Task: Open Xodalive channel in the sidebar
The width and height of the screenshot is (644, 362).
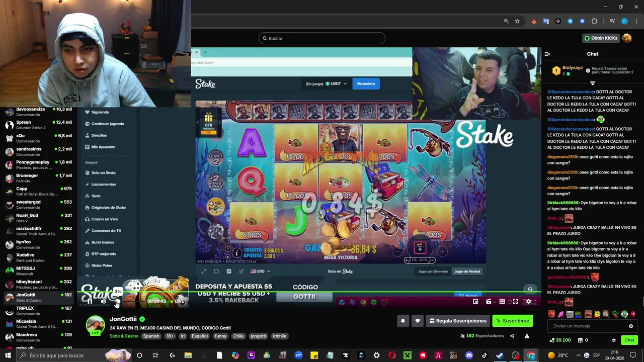Action: pos(38,258)
